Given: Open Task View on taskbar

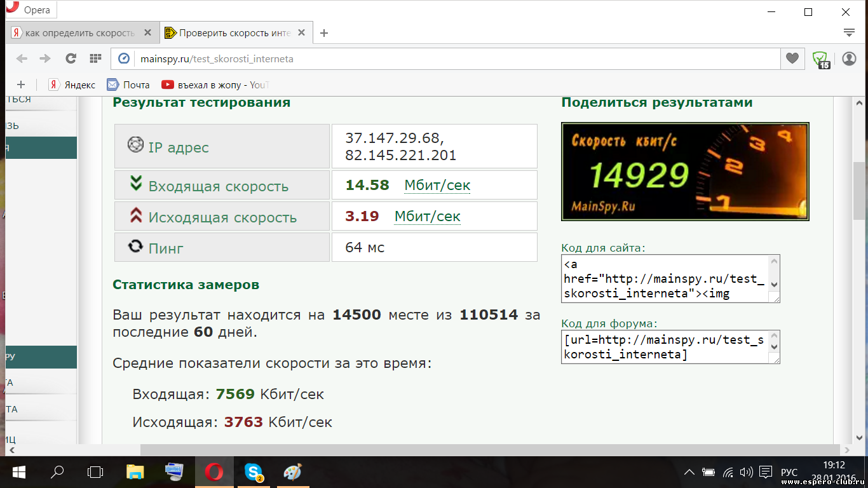Looking at the screenshot, I should point(95,472).
